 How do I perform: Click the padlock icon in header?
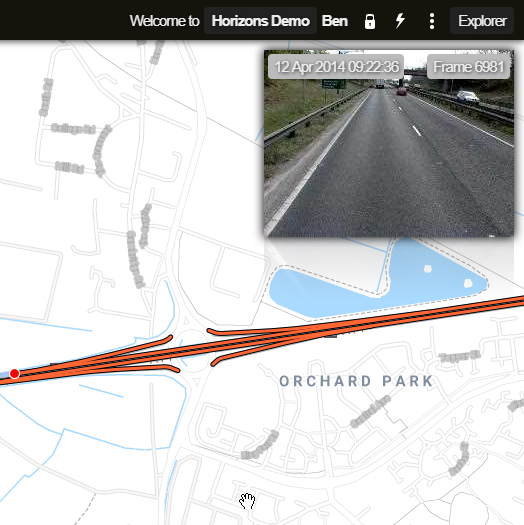370,21
